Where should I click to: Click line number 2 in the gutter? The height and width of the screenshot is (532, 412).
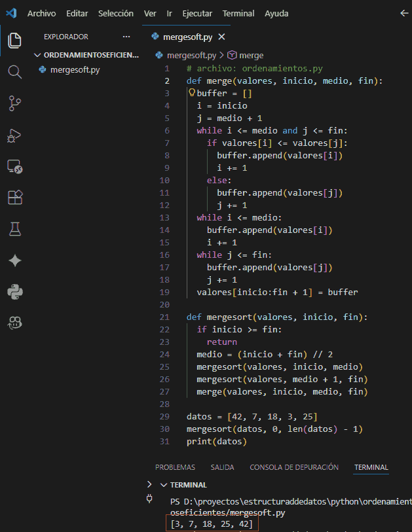tap(167, 80)
